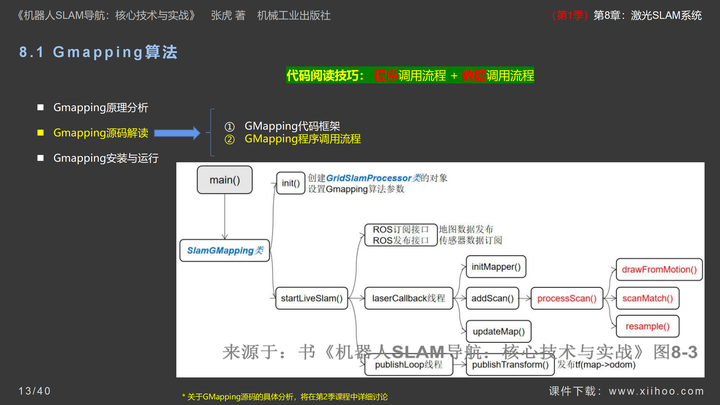Click the 传感器数据订阅 annotation
Image resolution: width=720 pixels, height=405 pixels.
[x=471, y=240]
